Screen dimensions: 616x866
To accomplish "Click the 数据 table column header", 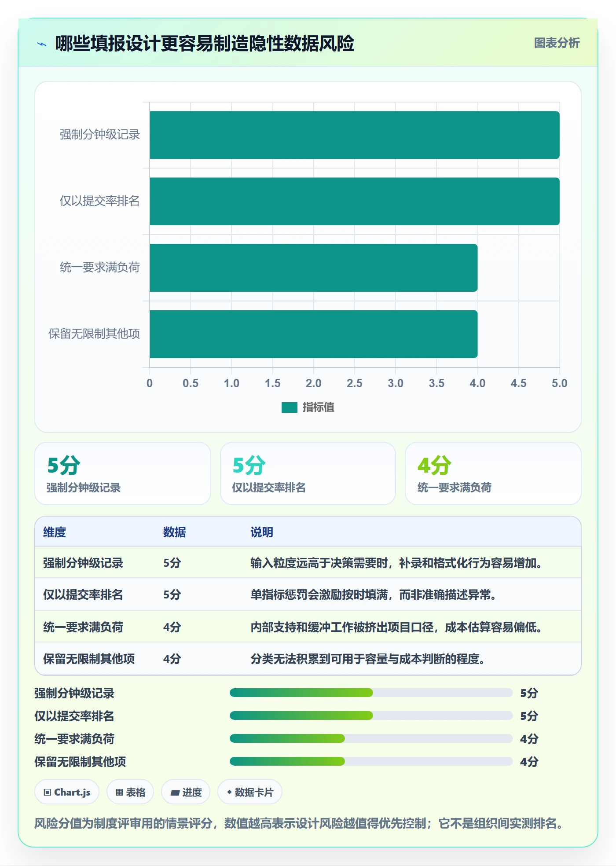I will pyautogui.click(x=175, y=532).
